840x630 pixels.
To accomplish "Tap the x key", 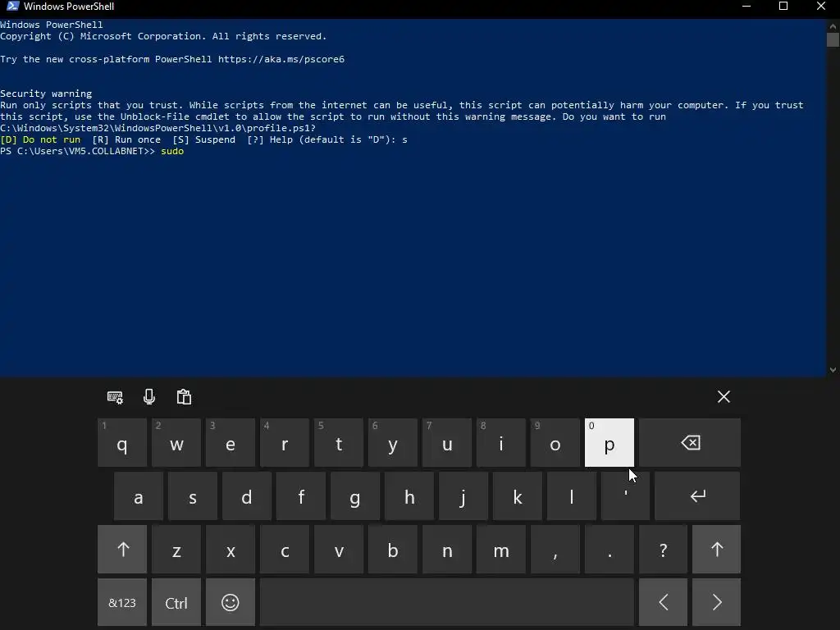I will point(231,549).
